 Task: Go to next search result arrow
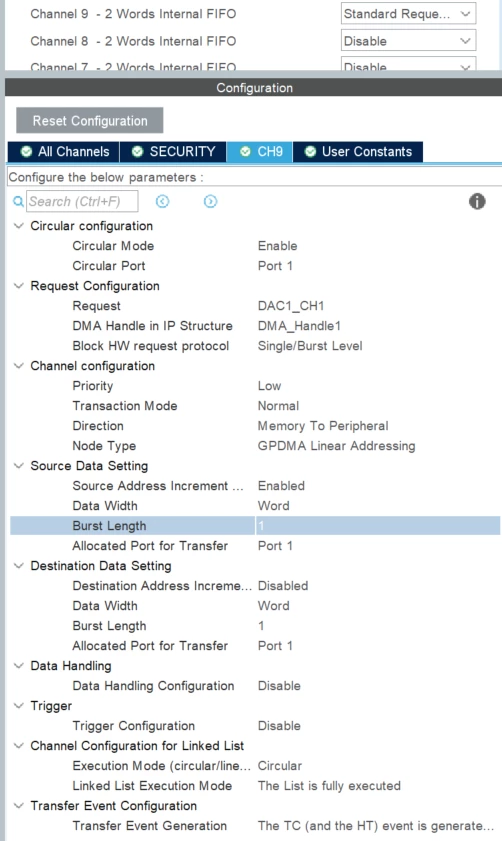coord(210,201)
